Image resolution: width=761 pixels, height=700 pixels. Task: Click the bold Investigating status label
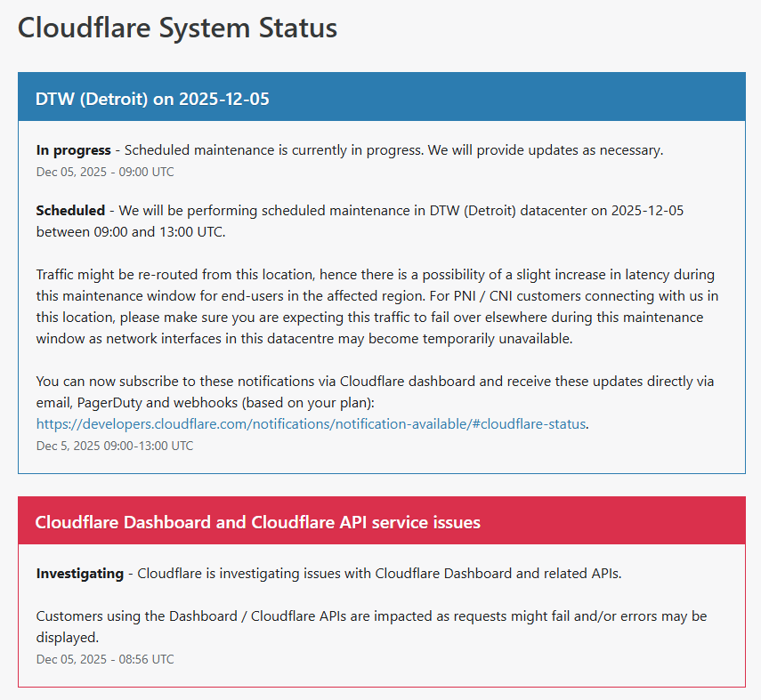pos(79,574)
